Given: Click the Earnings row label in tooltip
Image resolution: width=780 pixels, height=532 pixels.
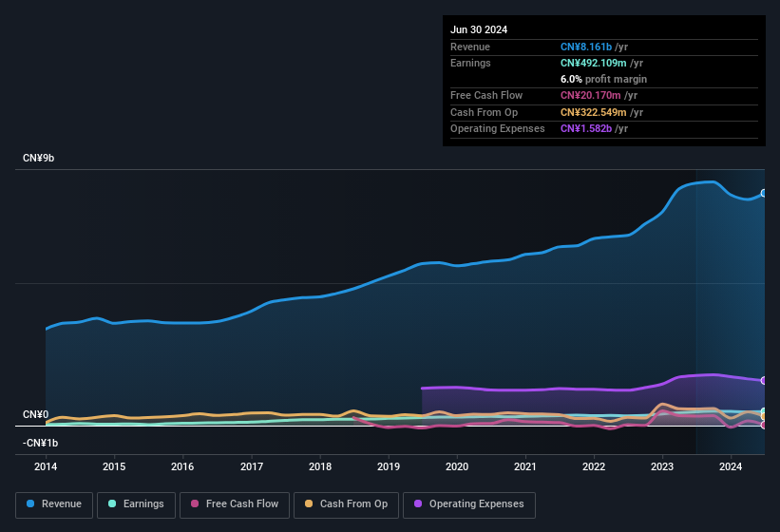Looking at the screenshot, I should pyautogui.click(x=470, y=63).
